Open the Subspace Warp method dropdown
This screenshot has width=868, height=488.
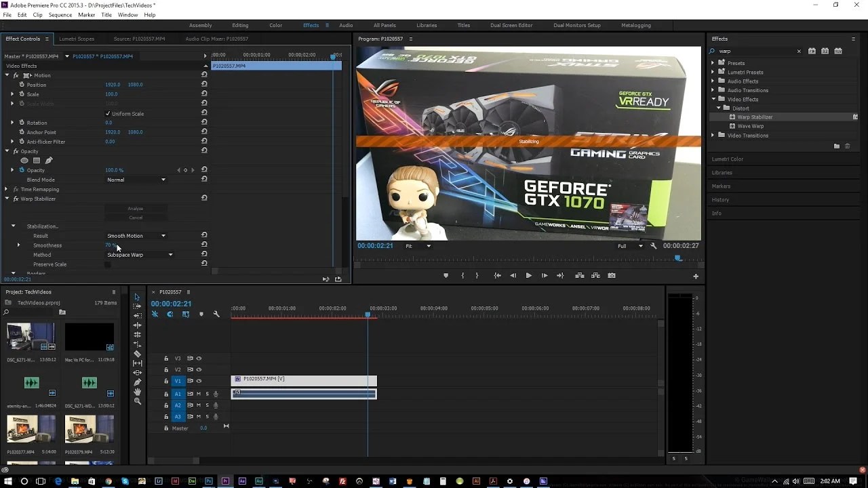point(139,254)
